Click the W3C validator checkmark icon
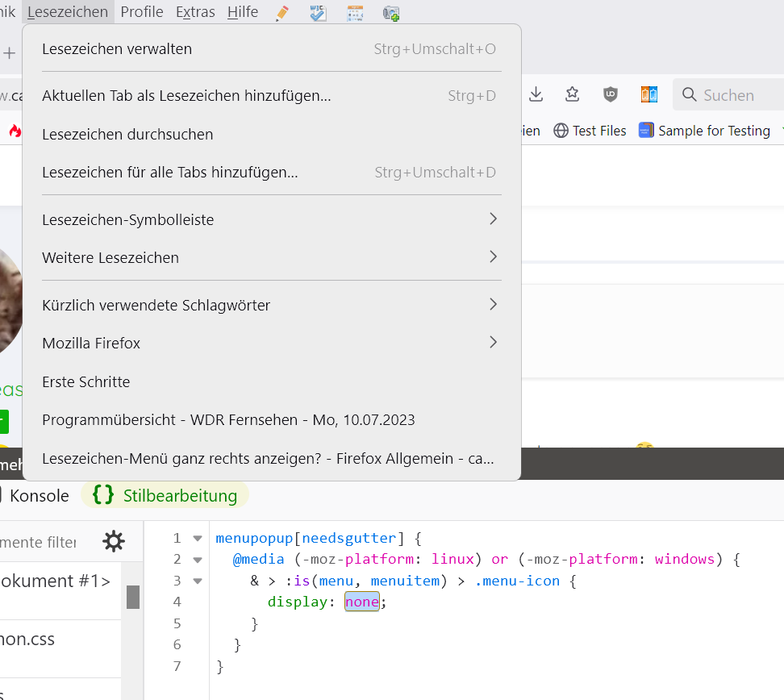Image resolution: width=784 pixels, height=700 pixels. tap(319, 13)
